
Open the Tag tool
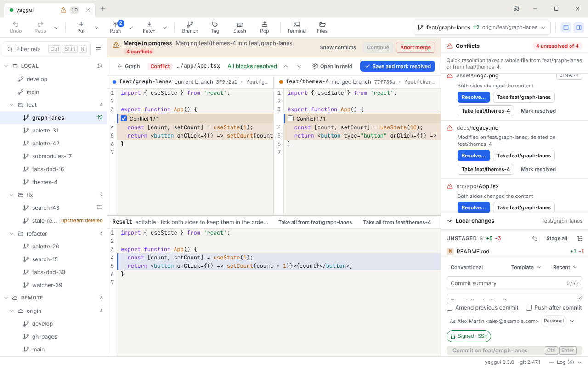[x=215, y=27]
